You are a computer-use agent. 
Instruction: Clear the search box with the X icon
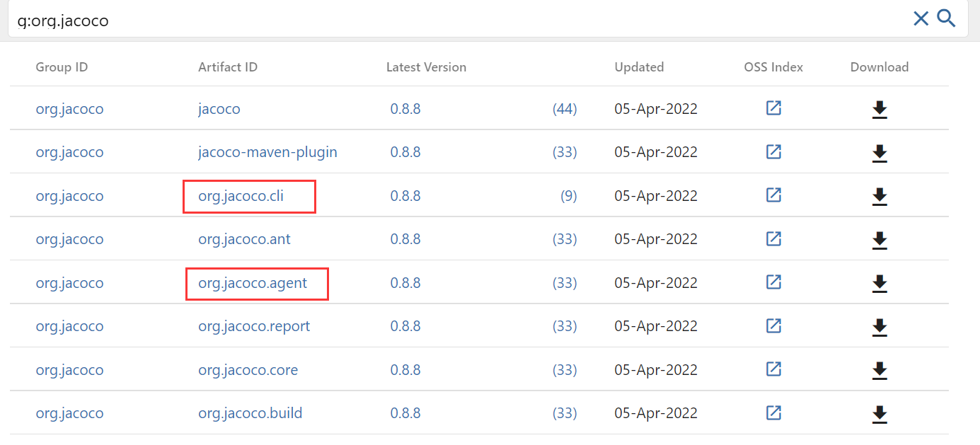click(921, 18)
